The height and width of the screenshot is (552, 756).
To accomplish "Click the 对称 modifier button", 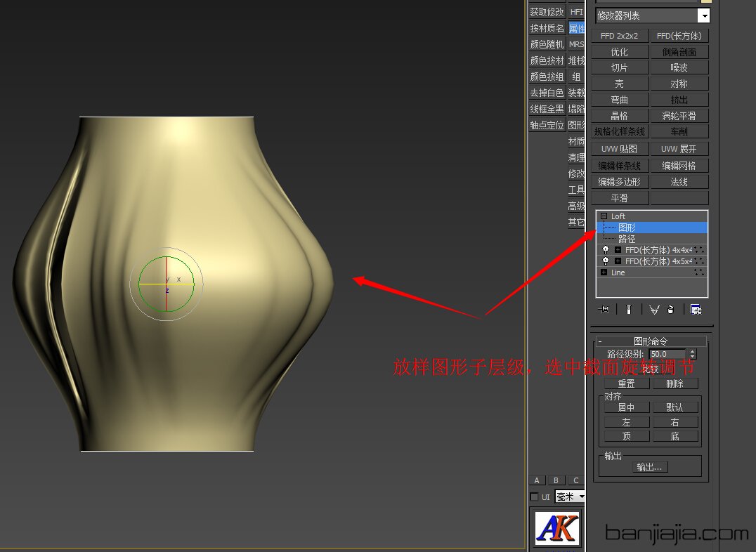I will click(679, 84).
